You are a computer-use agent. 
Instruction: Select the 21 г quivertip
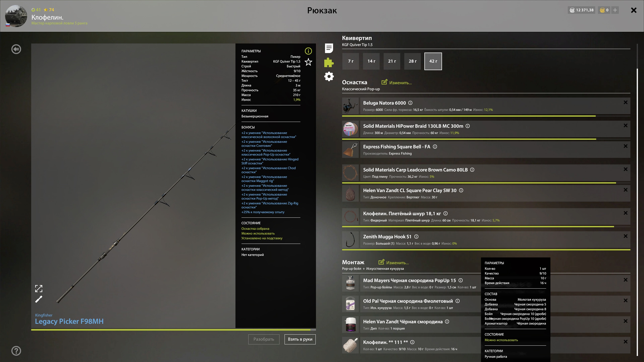[x=392, y=61]
